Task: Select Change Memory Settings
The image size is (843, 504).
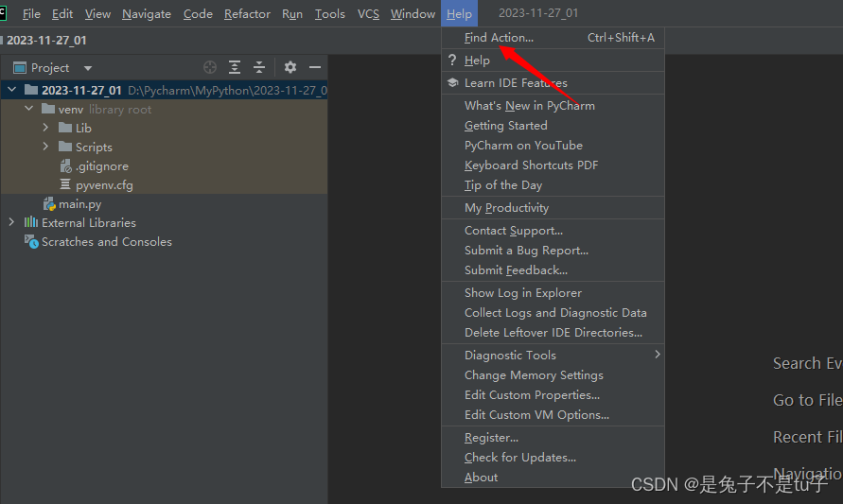Action: [x=553, y=374]
